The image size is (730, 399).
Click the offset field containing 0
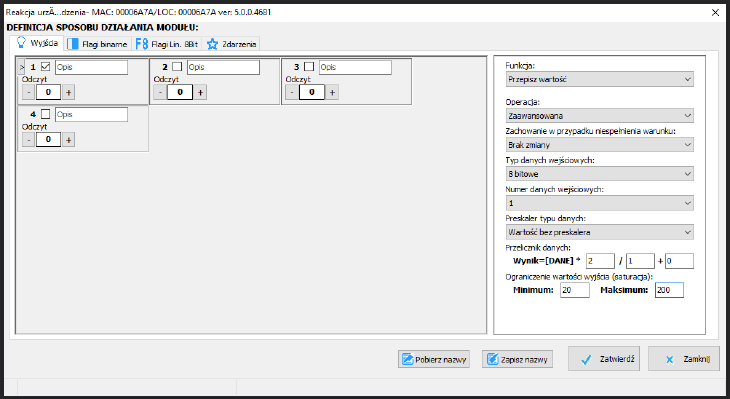[679, 261]
